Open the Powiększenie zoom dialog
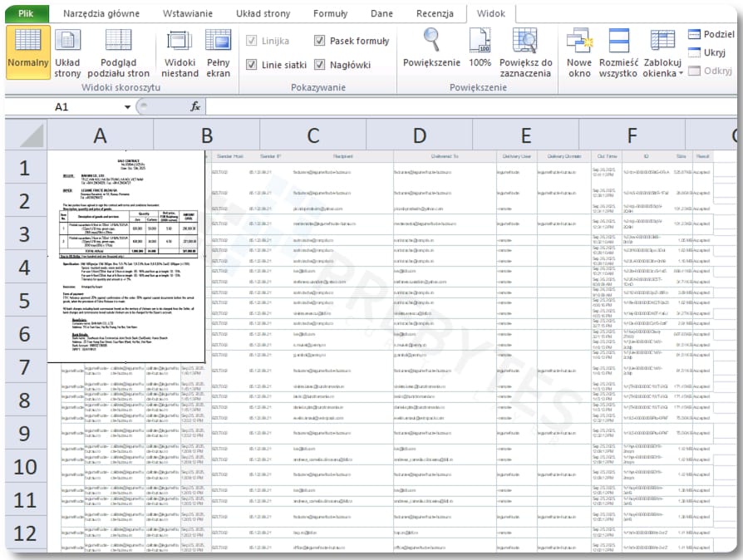This screenshot has width=743, height=560. [x=431, y=47]
